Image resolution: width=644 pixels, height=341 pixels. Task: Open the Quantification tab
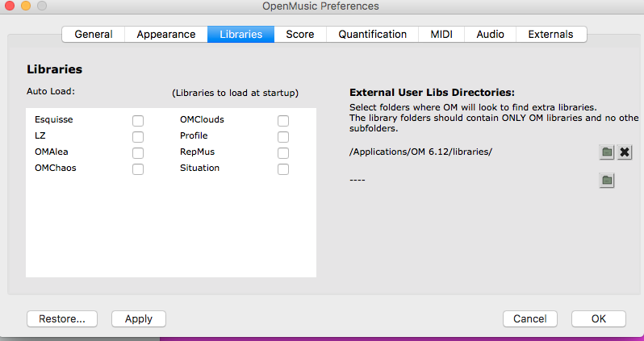pyautogui.click(x=372, y=34)
